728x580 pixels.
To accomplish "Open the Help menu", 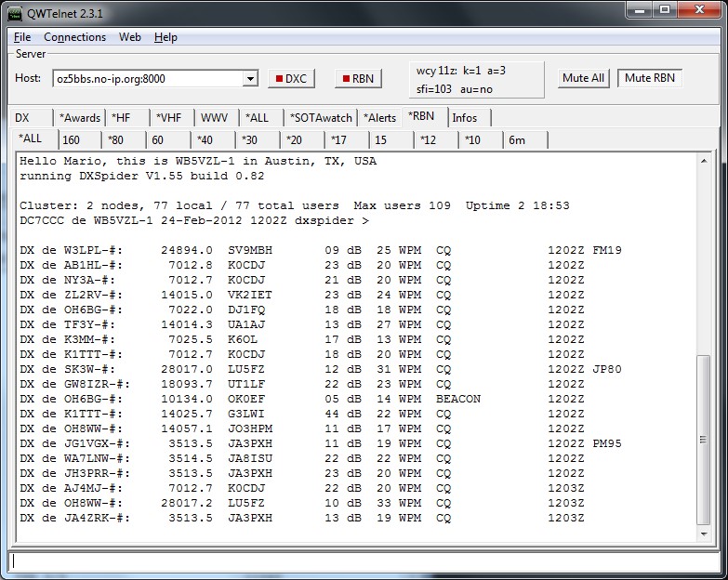I will [x=165, y=37].
